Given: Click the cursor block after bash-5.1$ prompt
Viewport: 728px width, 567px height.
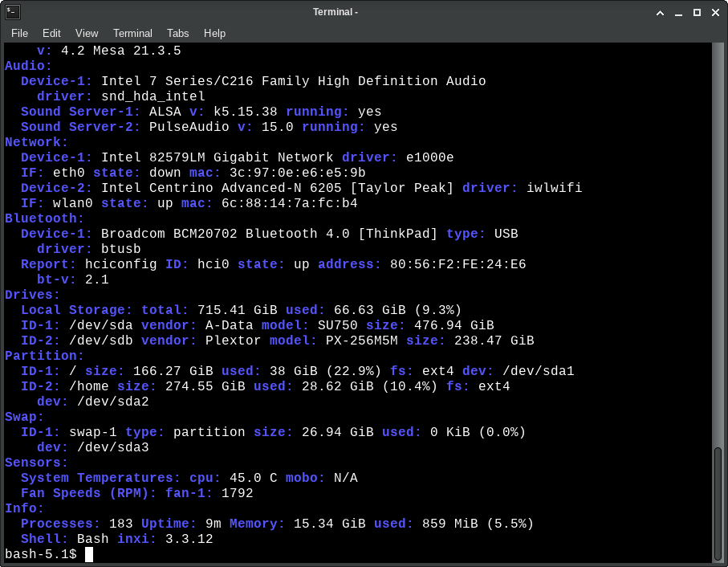Looking at the screenshot, I should [89, 554].
